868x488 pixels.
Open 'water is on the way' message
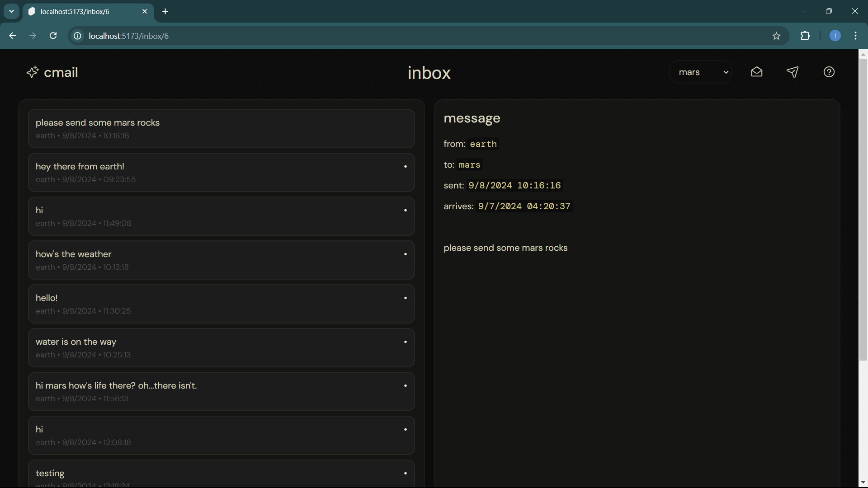coord(221,348)
